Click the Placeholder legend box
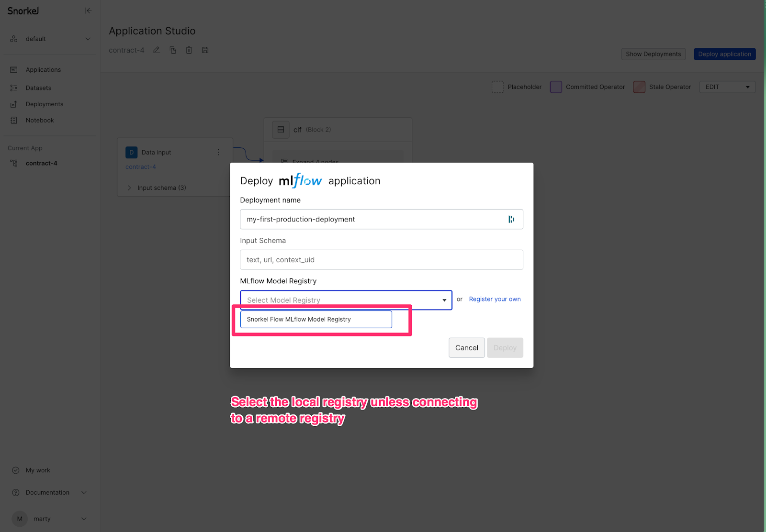The height and width of the screenshot is (532, 766). [x=498, y=87]
